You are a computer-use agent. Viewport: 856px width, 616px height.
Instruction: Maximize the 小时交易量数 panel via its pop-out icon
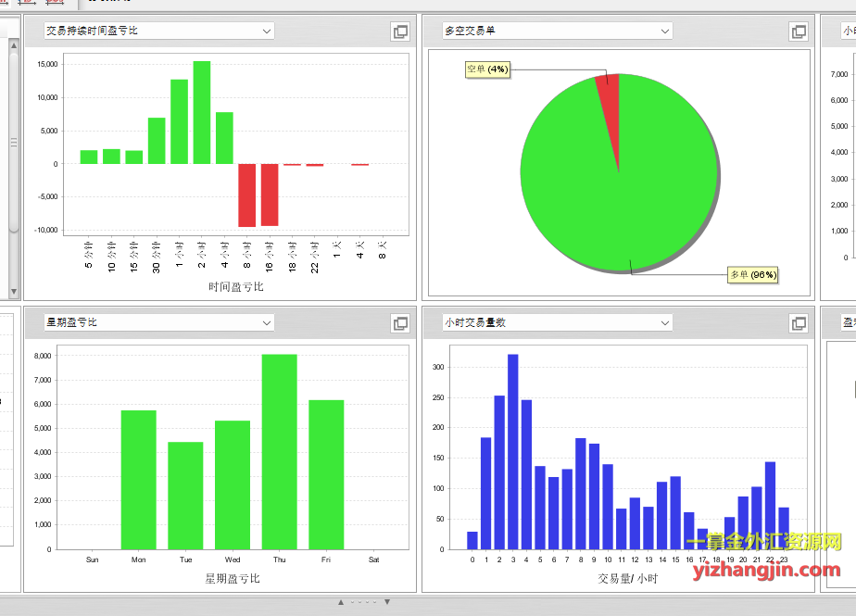point(799,323)
